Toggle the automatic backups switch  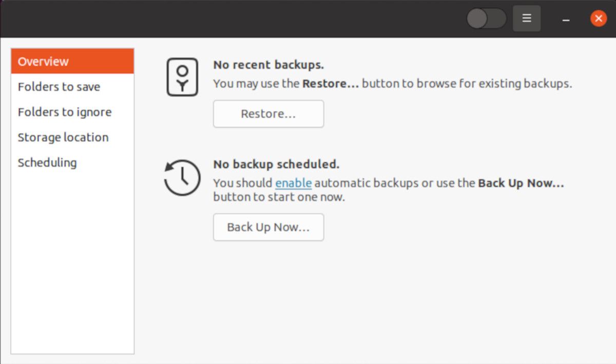point(486,19)
